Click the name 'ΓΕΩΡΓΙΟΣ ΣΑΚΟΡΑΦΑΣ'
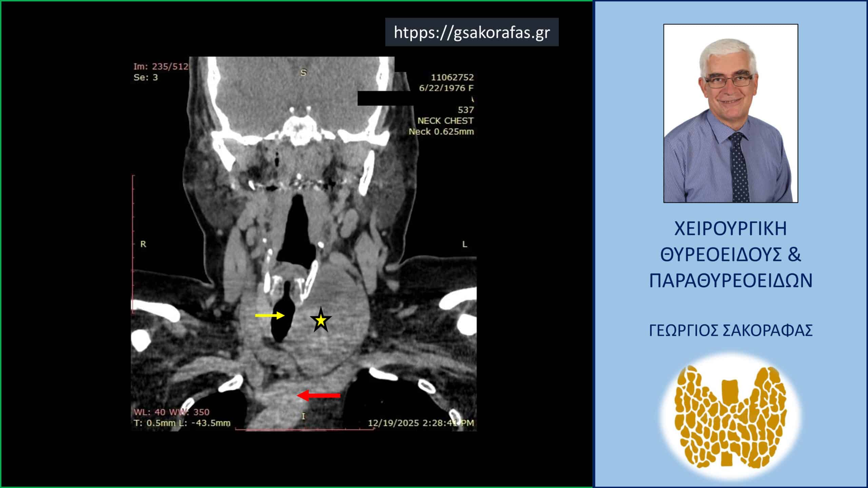This screenshot has width=868, height=488. [x=730, y=330]
